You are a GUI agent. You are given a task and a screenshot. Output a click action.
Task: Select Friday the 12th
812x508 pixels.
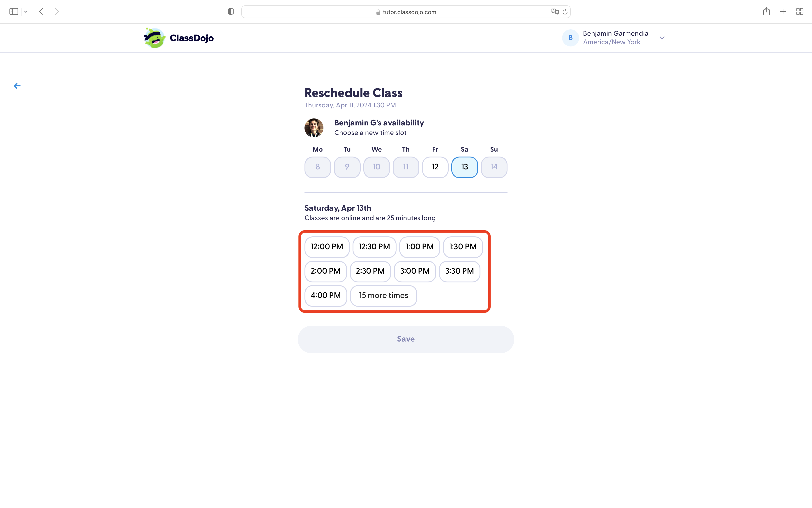435,167
